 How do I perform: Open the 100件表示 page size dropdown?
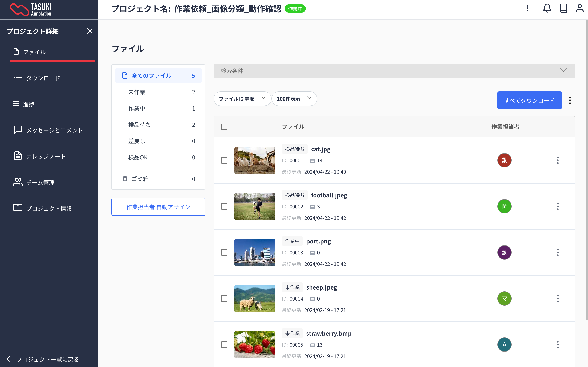point(294,99)
